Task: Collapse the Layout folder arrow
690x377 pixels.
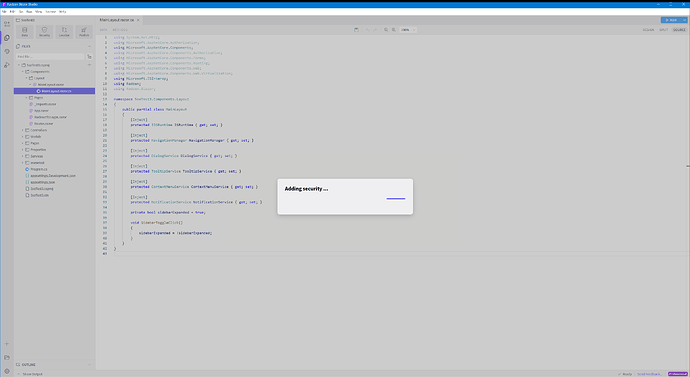Action: [x=26, y=78]
